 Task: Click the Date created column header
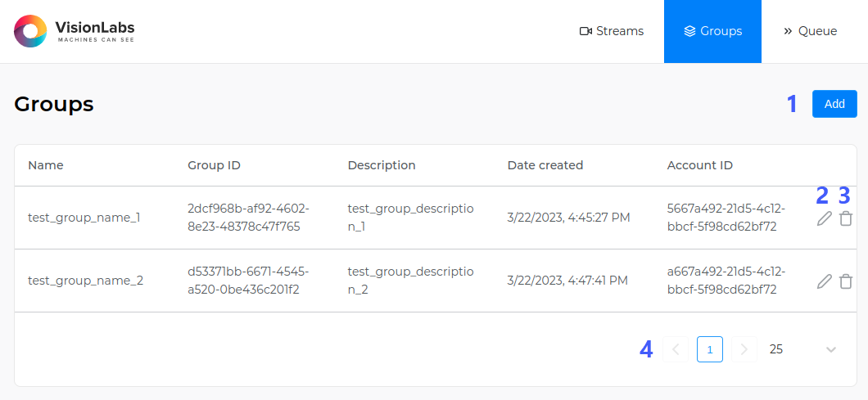click(545, 165)
